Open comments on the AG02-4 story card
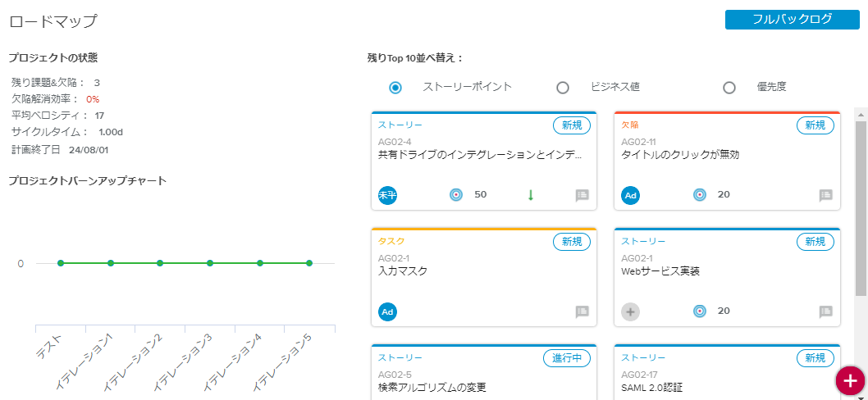 click(582, 195)
